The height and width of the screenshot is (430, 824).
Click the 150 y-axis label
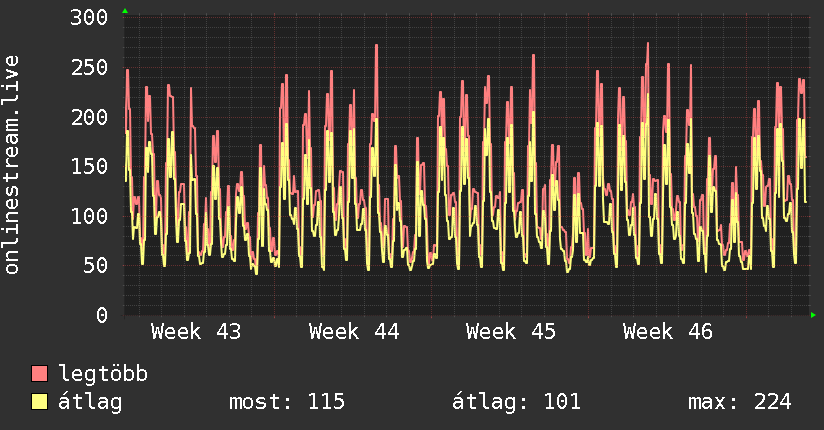[x=89, y=167]
